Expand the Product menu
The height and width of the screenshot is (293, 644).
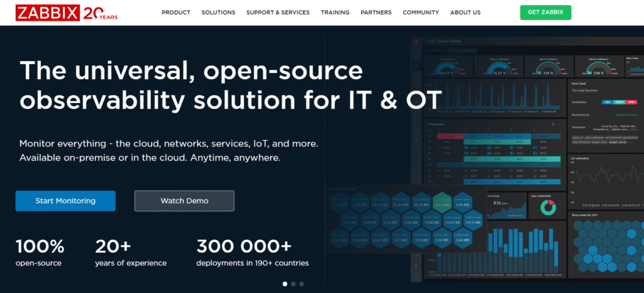(x=175, y=13)
